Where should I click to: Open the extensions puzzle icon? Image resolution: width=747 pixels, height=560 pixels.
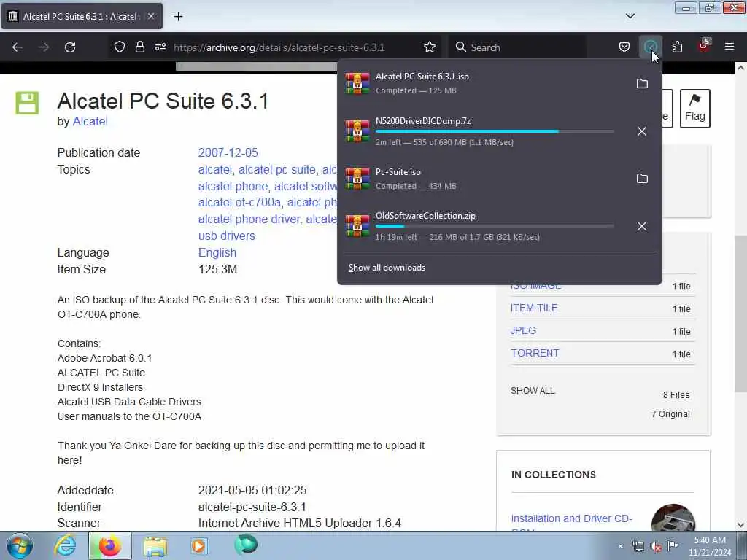click(677, 47)
